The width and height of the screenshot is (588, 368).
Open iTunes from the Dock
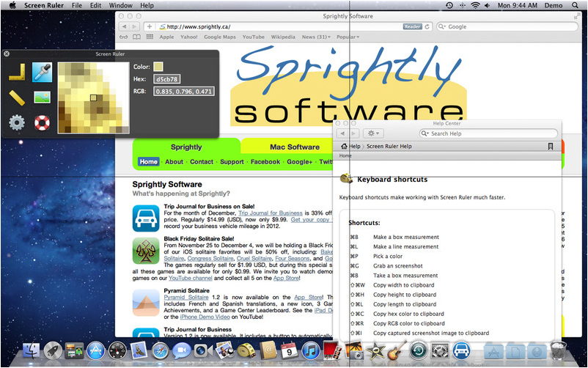pyautogui.click(x=311, y=350)
